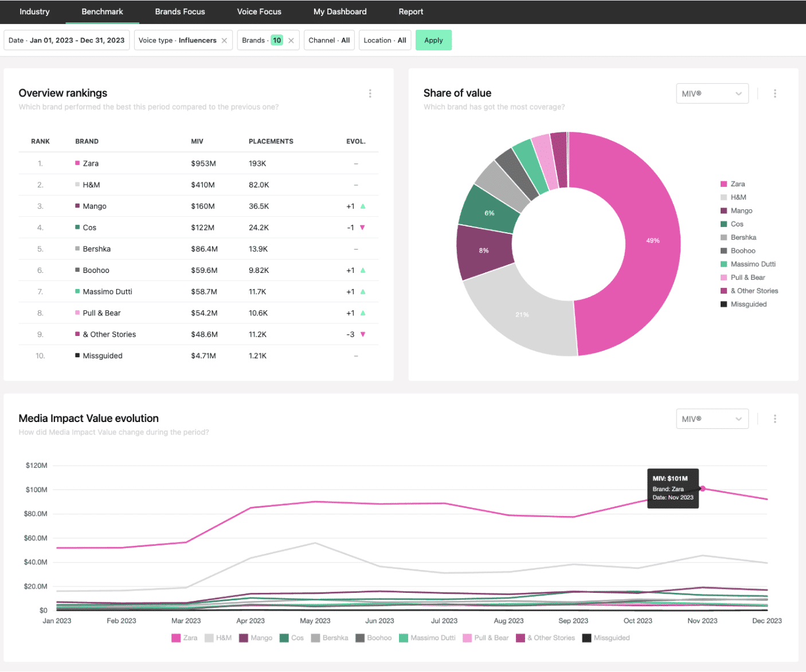Select Boohoo in rankings table

click(198, 270)
